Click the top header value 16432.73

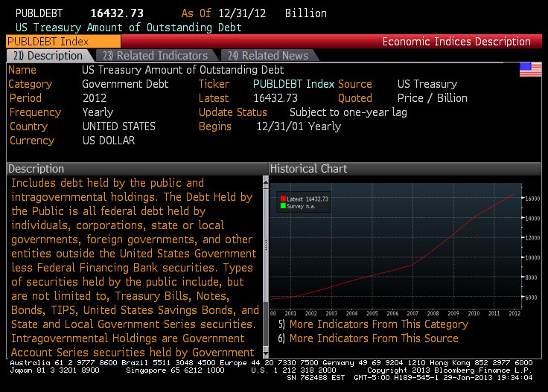point(117,13)
